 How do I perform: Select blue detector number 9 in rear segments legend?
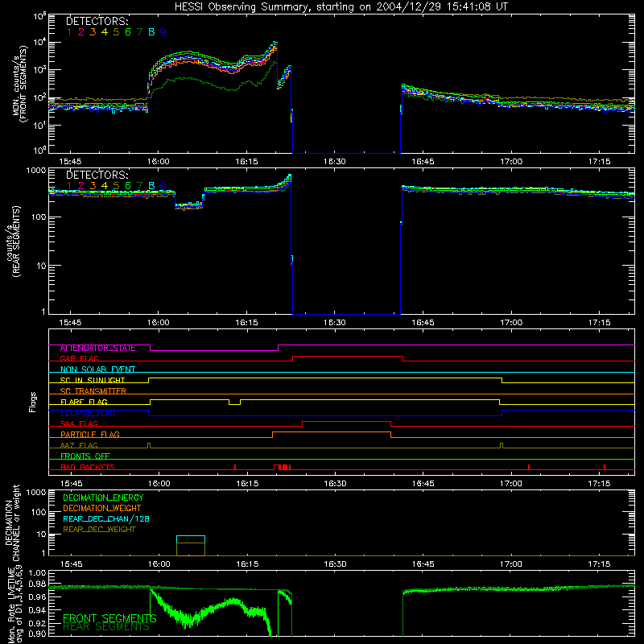[x=163, y=186]
